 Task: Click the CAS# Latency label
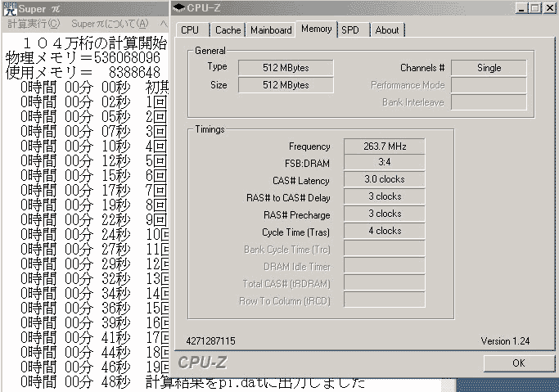[x=301, y=181]
